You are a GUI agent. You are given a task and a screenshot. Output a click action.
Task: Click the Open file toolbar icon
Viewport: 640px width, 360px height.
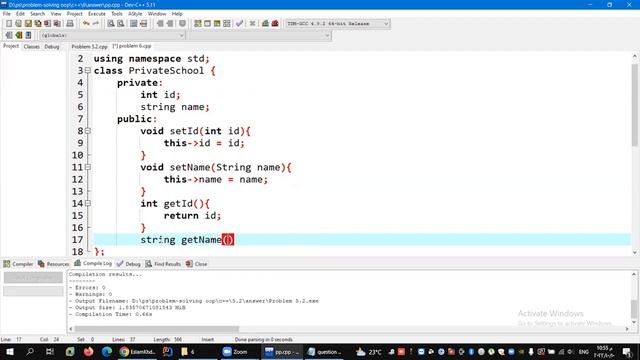[x=18, y=24]
